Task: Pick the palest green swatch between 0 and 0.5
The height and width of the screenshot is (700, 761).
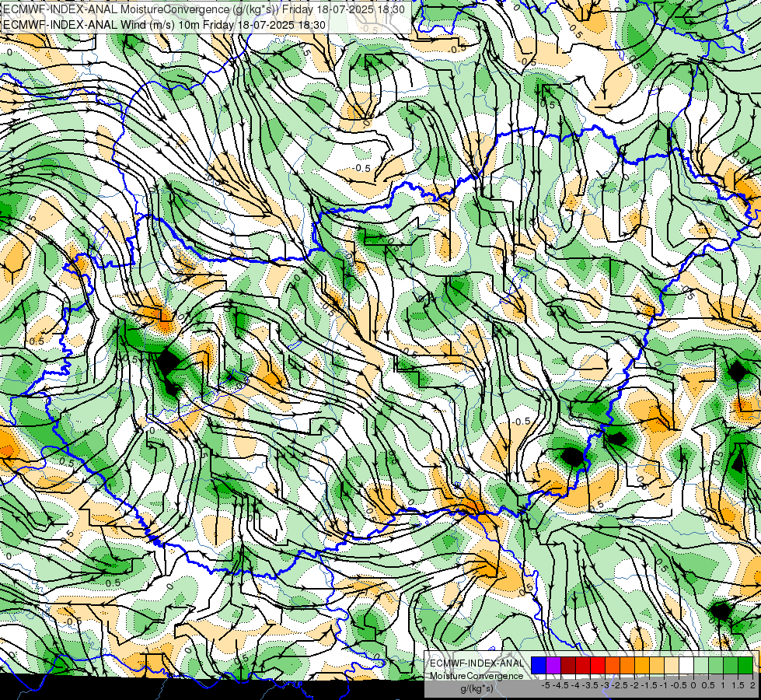Action: click(x=701, y=665)
